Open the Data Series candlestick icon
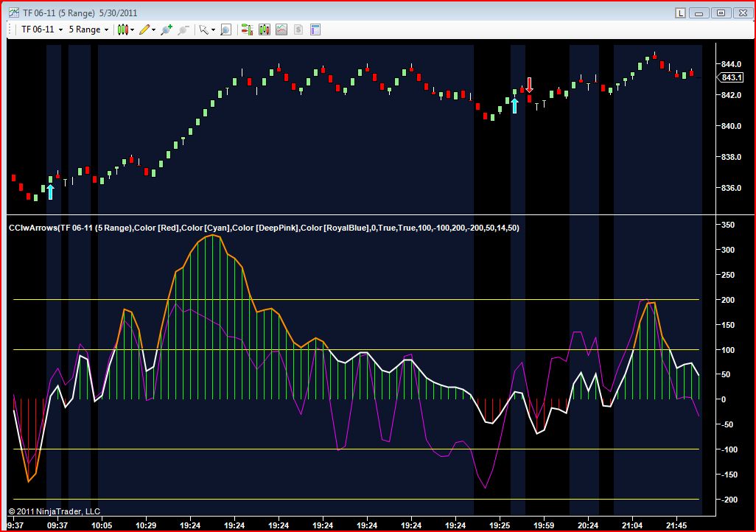756x532 pixels. (x=265, y=30)
